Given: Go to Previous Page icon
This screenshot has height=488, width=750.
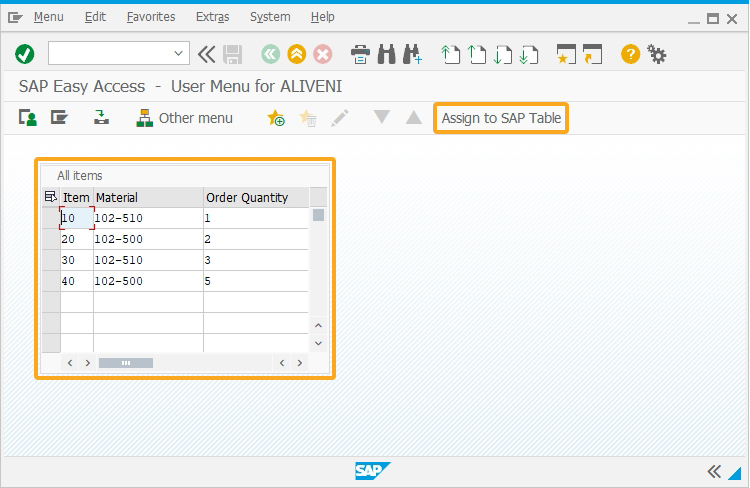Looking at the screenshot, I should click(x=476, y=54).
